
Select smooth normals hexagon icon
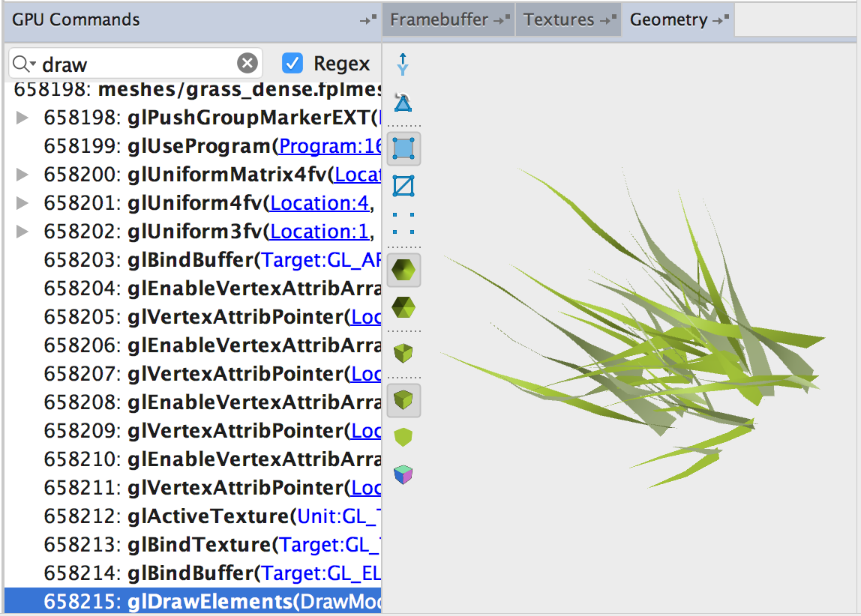click(x=403, y=270)
